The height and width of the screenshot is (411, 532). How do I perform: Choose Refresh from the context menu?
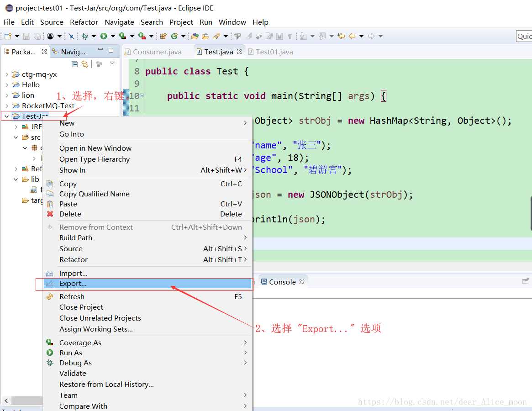148,297
